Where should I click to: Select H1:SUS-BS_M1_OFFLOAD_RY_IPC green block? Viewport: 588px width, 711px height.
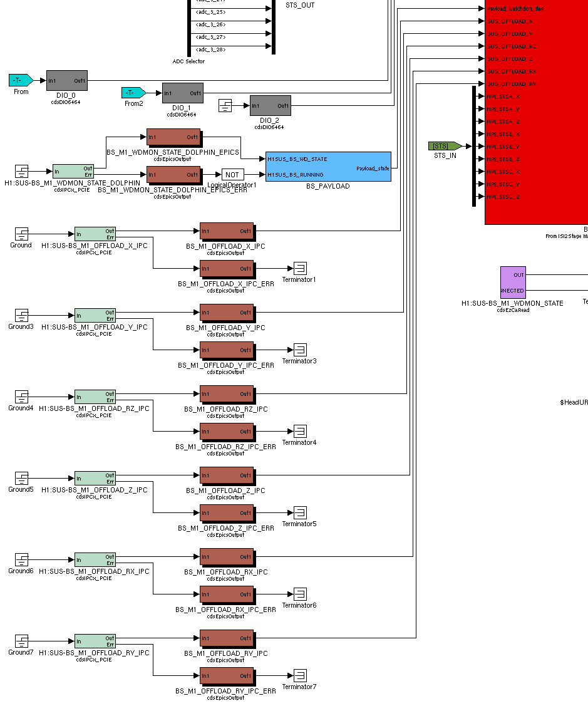(x=95, y=641)
